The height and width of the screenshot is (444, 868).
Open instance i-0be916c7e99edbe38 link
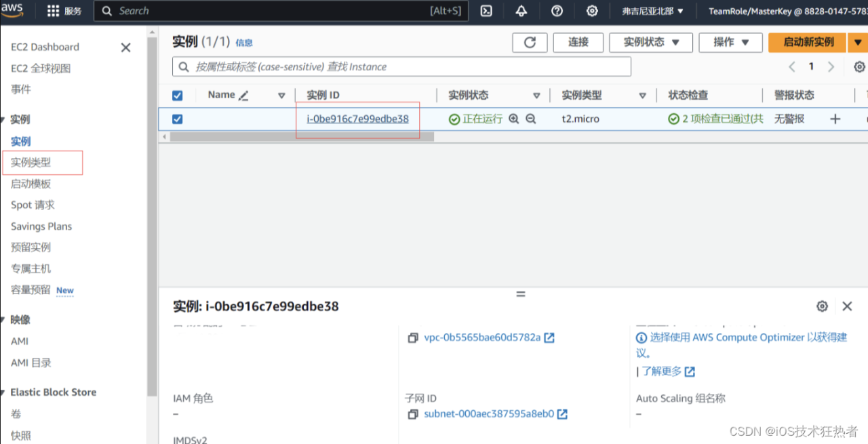pyautogui.click(x=358, y=118)
